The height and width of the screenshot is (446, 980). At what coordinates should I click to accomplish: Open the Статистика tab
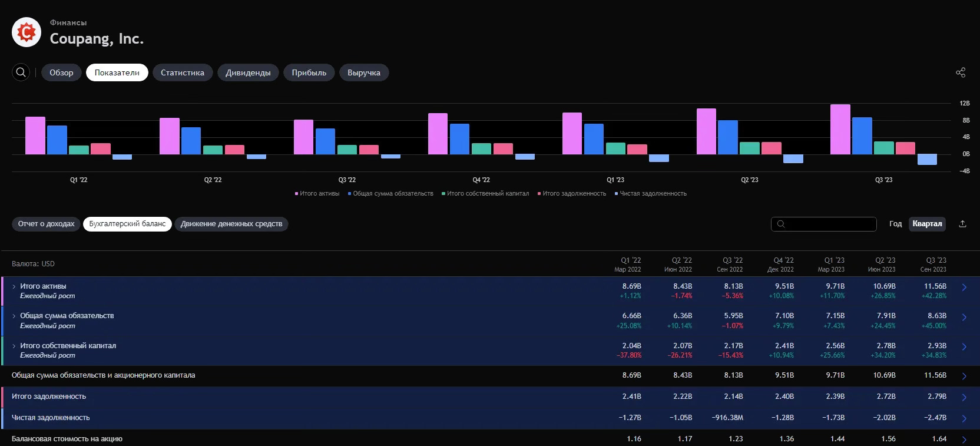pos(183,72)
